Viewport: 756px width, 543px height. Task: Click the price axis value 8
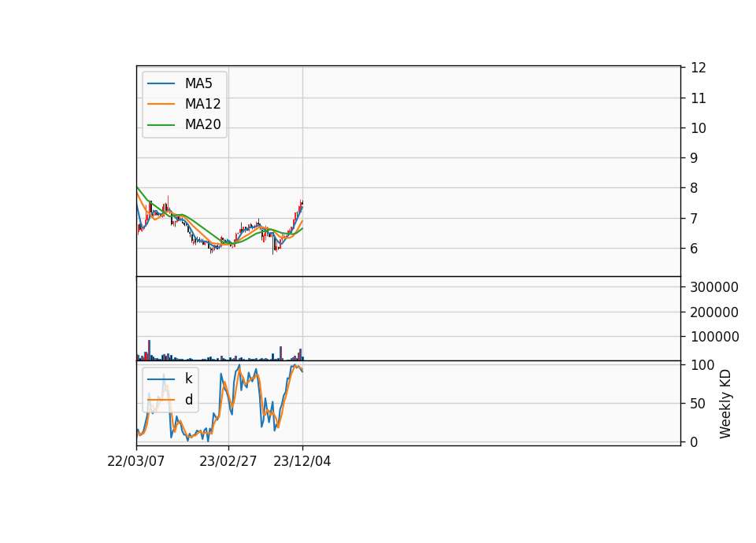click(x=694, y=188)
